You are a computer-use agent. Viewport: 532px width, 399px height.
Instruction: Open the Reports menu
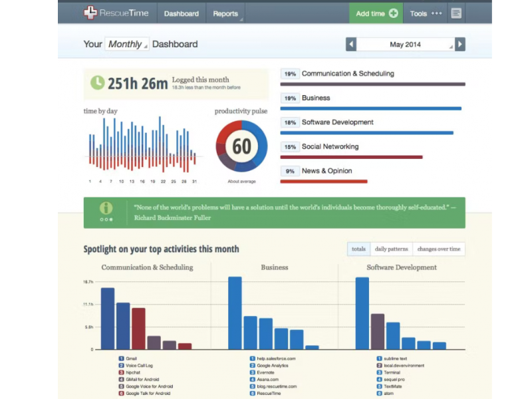pos(225,13)
